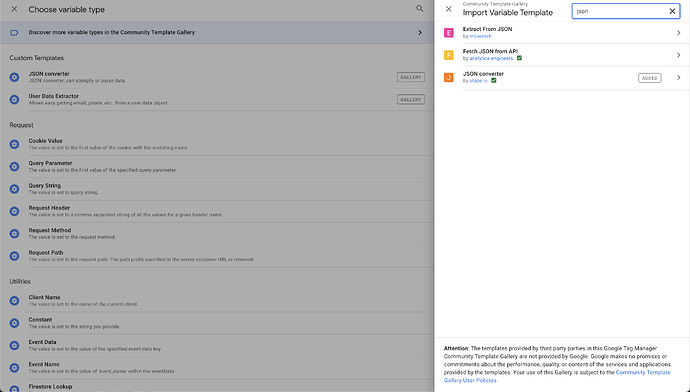Click verified badge next to stape-io
Screen dimensions: 690x392
click(494, 81)
